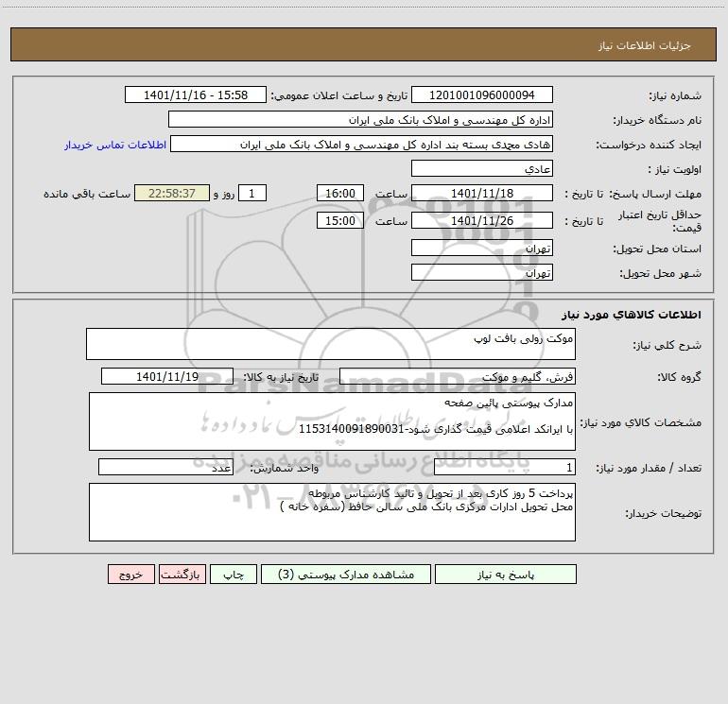Click the ایجاد کننده درخواست field
Viewport: 728px width, 704px height.
[x=362, y=144]
